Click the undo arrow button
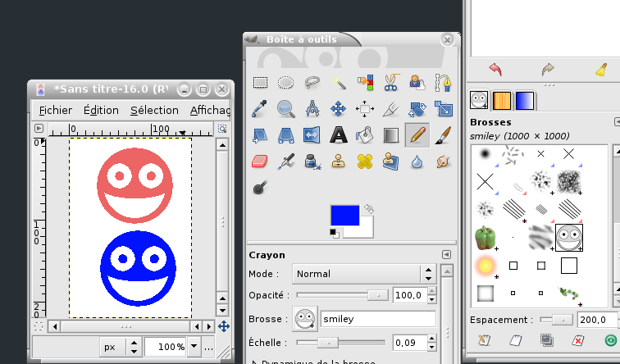The height and width of the screenshot is (364, 620). pyautogui.click(x=495, y=69)
